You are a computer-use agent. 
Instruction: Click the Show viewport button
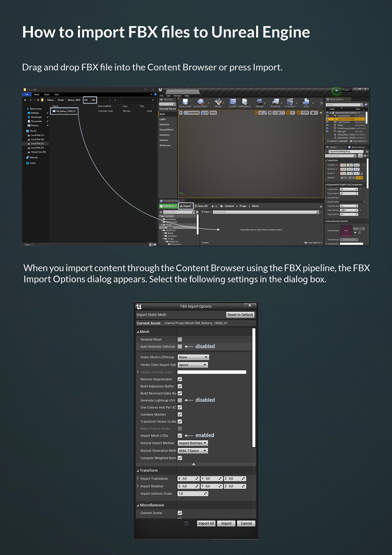click(213, 113)
